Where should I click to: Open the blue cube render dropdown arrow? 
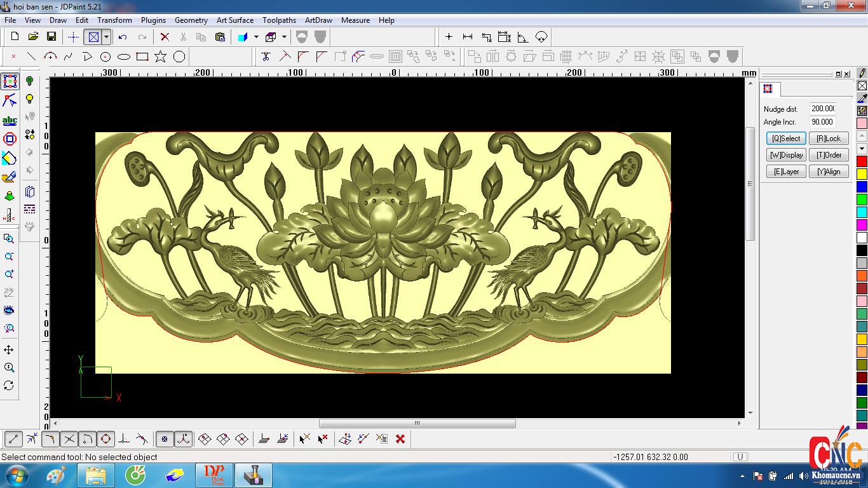(x=256, y=37)
